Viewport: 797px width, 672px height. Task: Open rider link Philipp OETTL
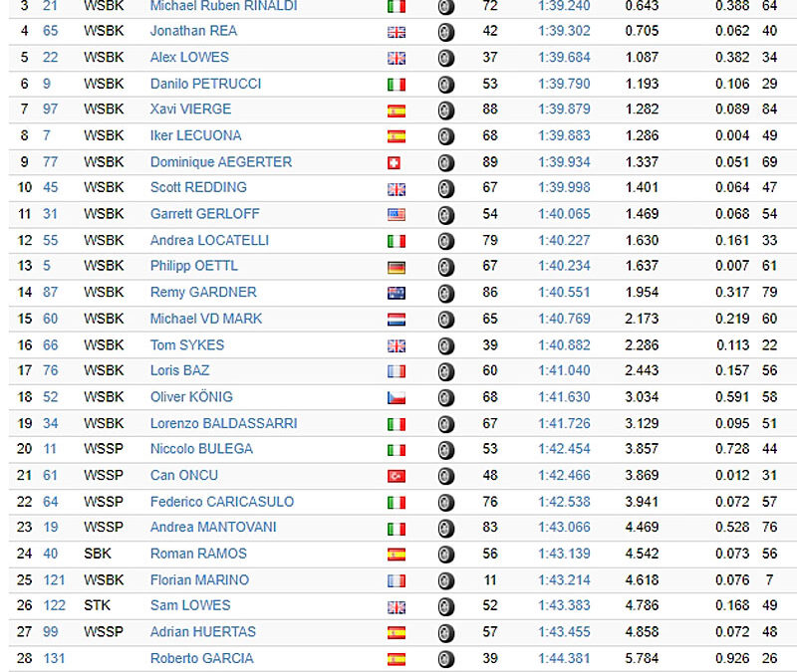[194, 266]
